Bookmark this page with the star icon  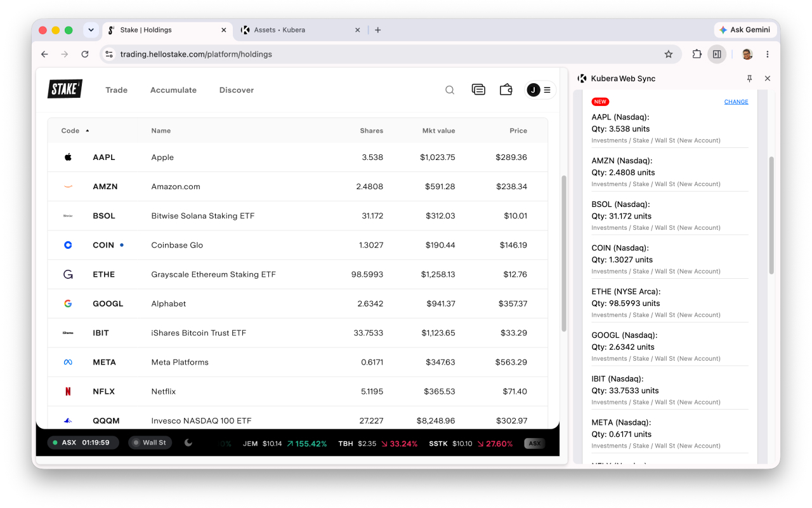click(669, 55)
